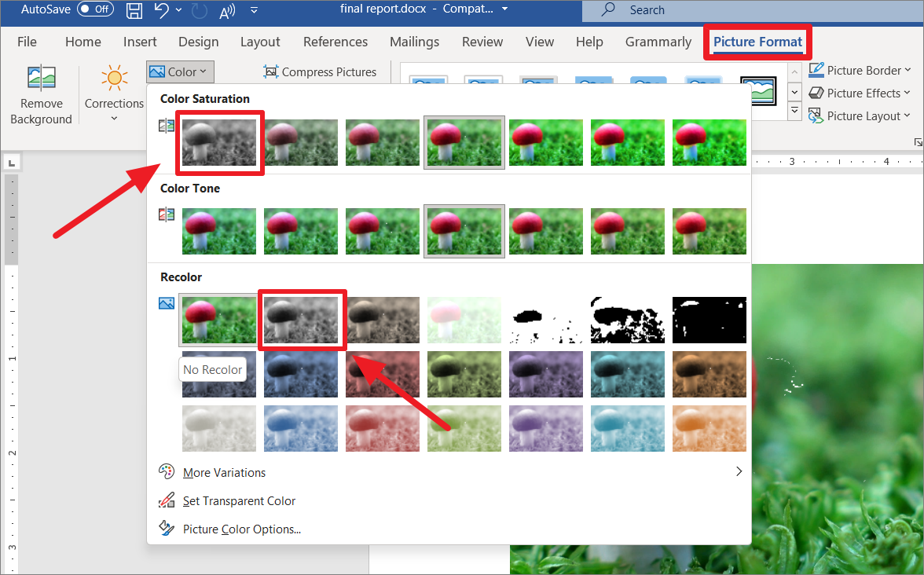Open the More Variations submenu

tap(449, 473)
